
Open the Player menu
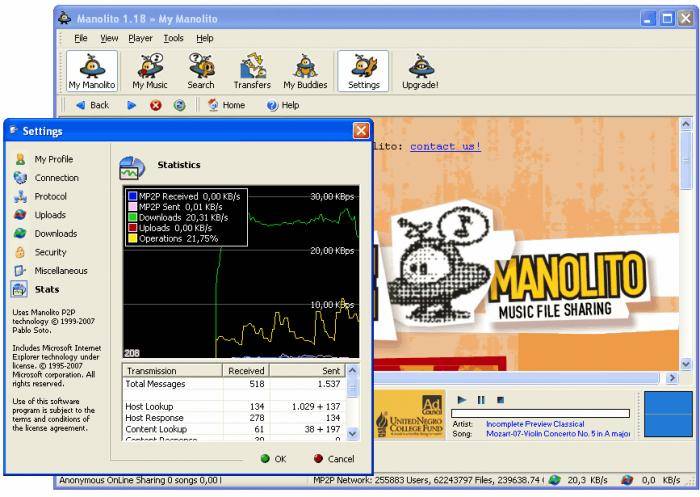(x=140, y=38)
